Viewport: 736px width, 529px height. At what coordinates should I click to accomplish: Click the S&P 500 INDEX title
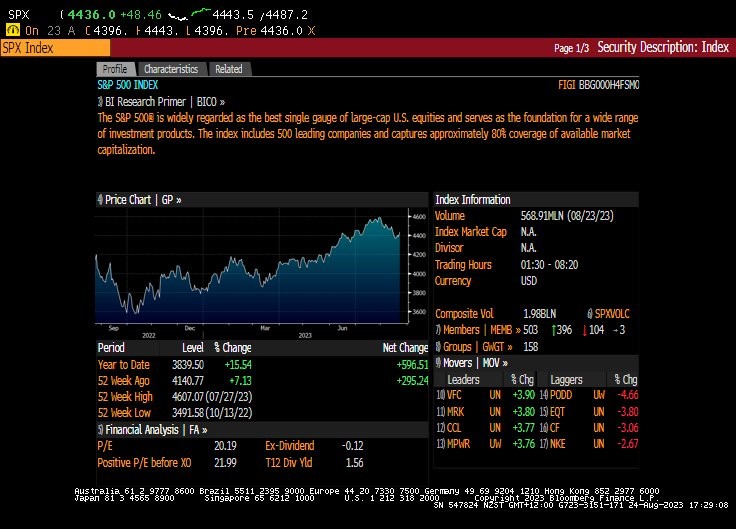point(128,85)
